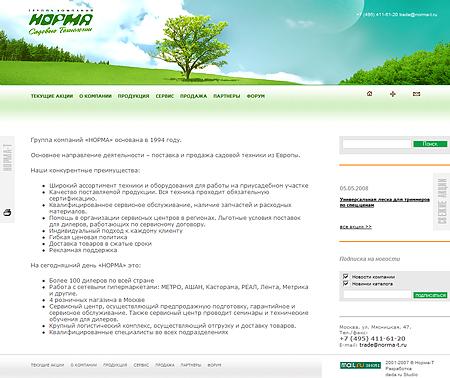Toggle the Новости компании checkbox
Image resolution: width=450 pixels, height=378 pixels.
[x=346, y=276]
